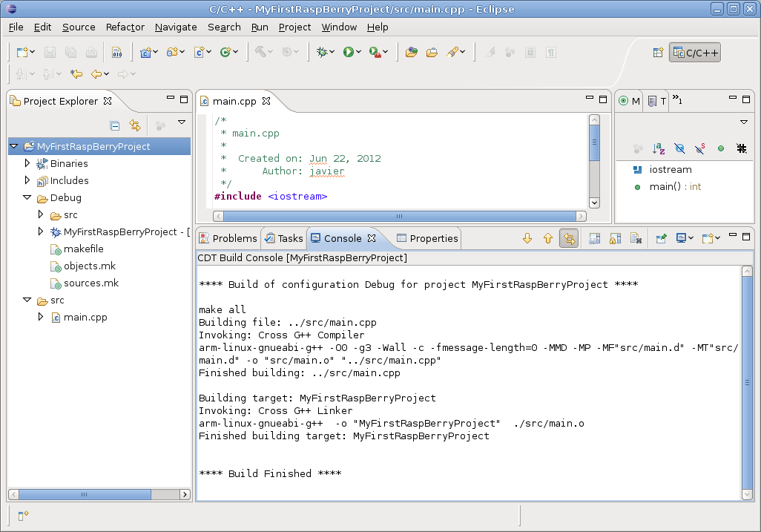Click the Last Edit Location arrow
The width and height of the screenshot is (761, 532).
coord(76,73)
